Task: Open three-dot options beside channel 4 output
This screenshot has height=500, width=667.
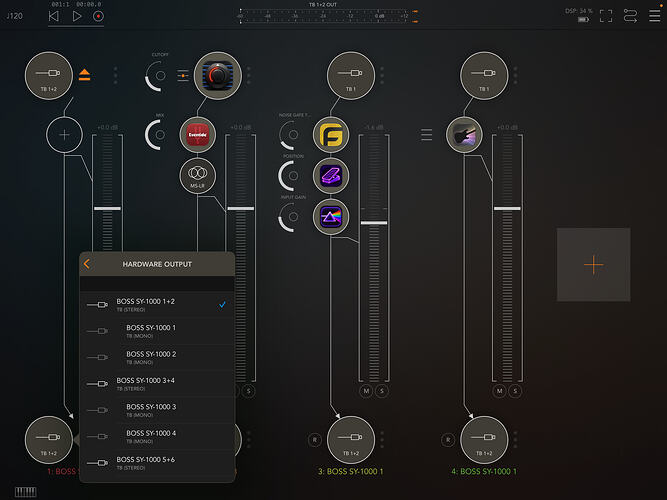Action: [515, 440]
